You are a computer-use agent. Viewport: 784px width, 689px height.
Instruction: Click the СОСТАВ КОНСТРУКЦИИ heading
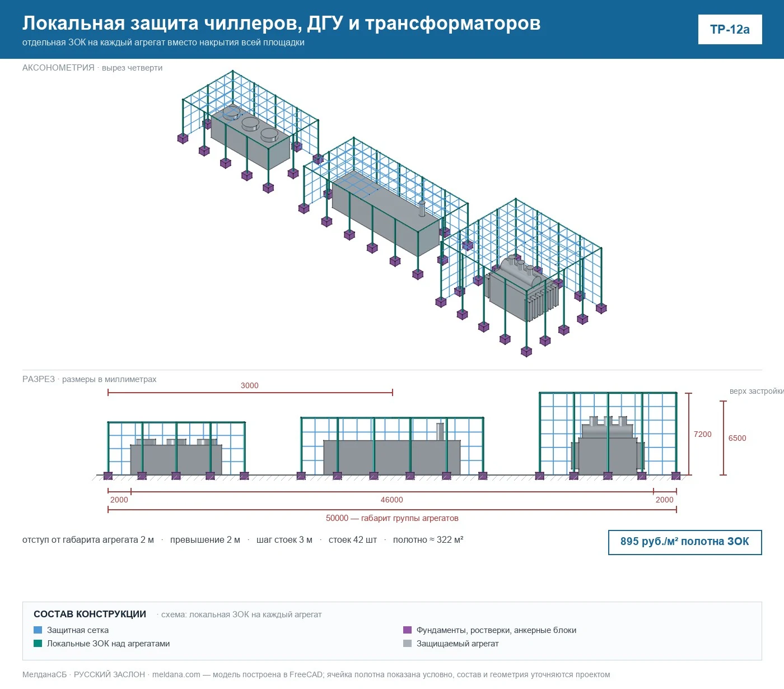(x=90, y=614)
